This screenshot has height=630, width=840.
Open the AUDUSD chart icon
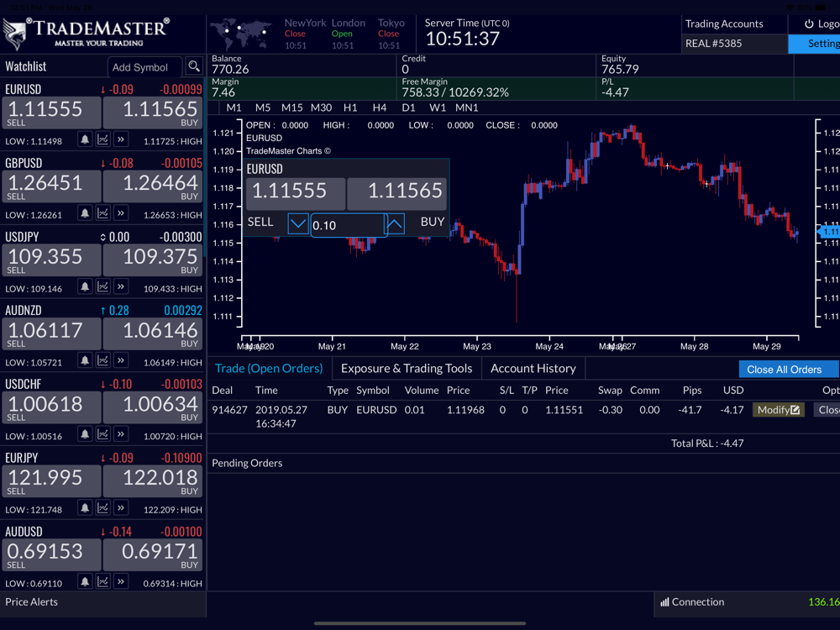102,582
